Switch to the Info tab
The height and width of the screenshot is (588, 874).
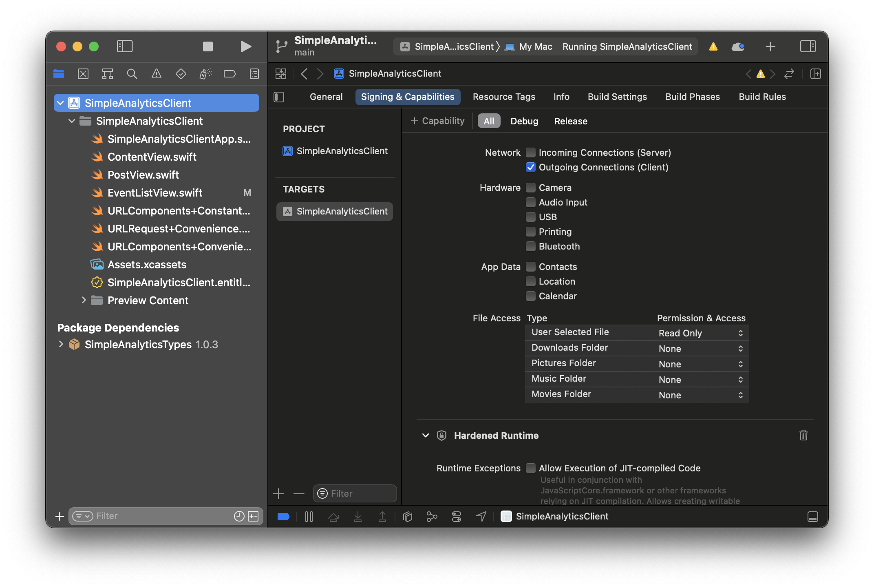(561, 97)
